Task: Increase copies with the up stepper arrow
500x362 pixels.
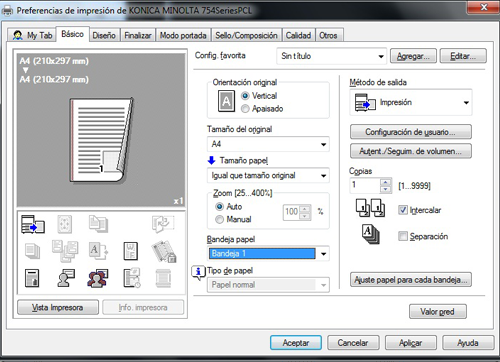Action: pyautogui.click(x=386, y=182)
